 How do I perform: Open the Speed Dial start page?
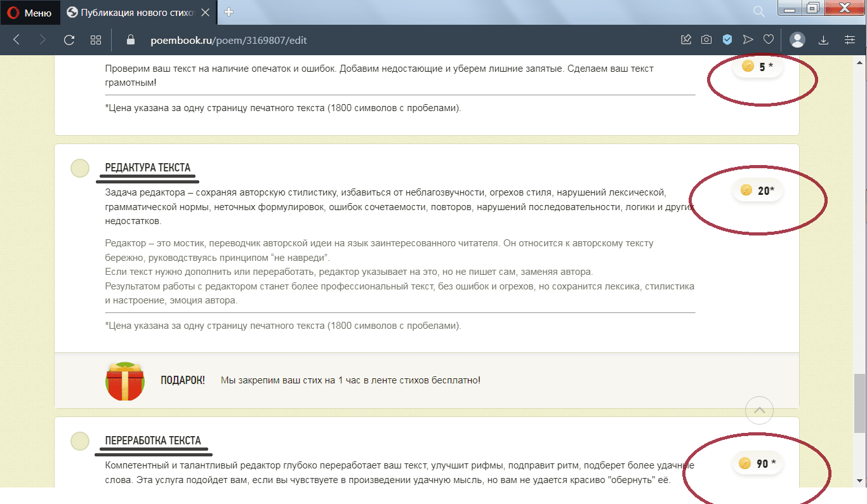(96, 40)
